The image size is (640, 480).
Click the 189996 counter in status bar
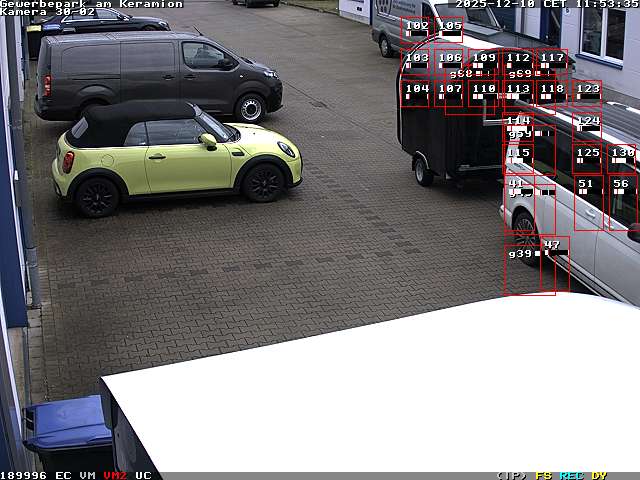point(23,475)
